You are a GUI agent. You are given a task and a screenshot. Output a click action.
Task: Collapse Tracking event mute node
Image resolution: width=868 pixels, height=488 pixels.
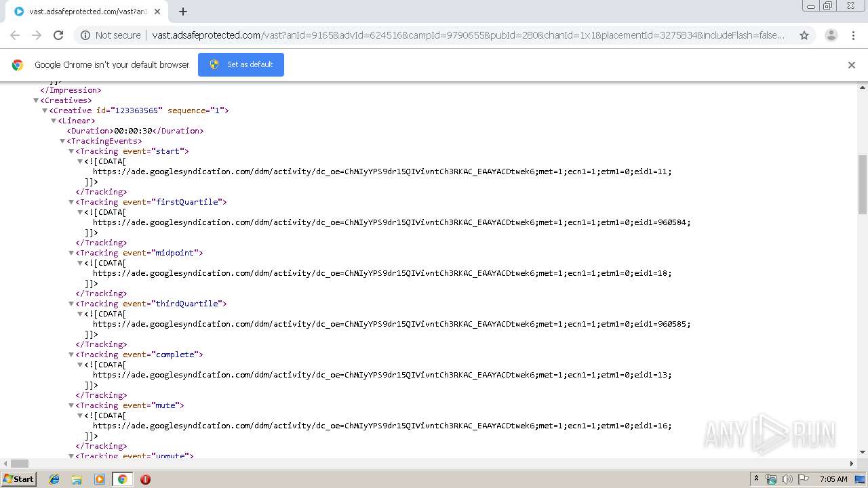coord(71,405)
